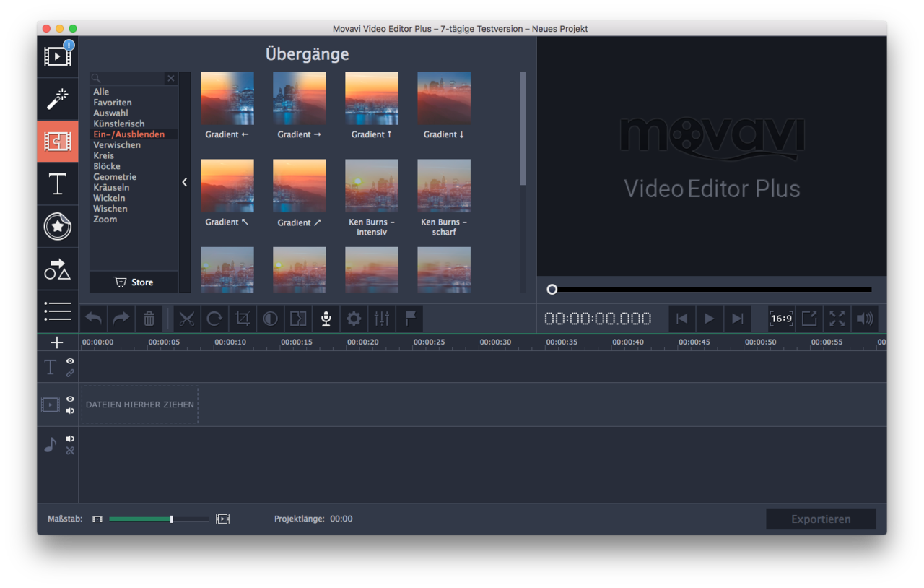Skip to next frame button
924x588 pixels.
click(x=737, y=319)
